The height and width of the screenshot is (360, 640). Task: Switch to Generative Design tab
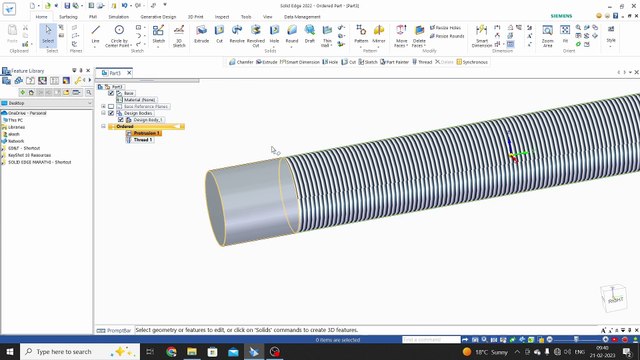pyautogui.click(x=158, y=17)
